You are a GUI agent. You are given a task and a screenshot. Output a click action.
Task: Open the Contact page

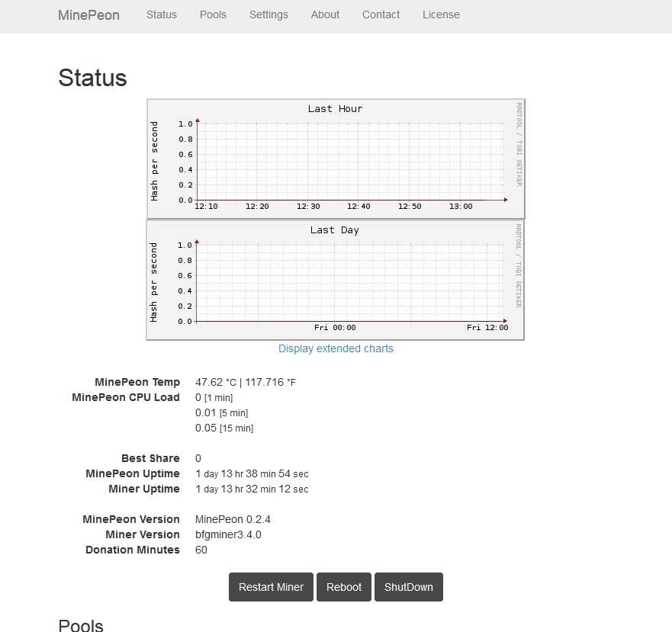tap(381, 14)
